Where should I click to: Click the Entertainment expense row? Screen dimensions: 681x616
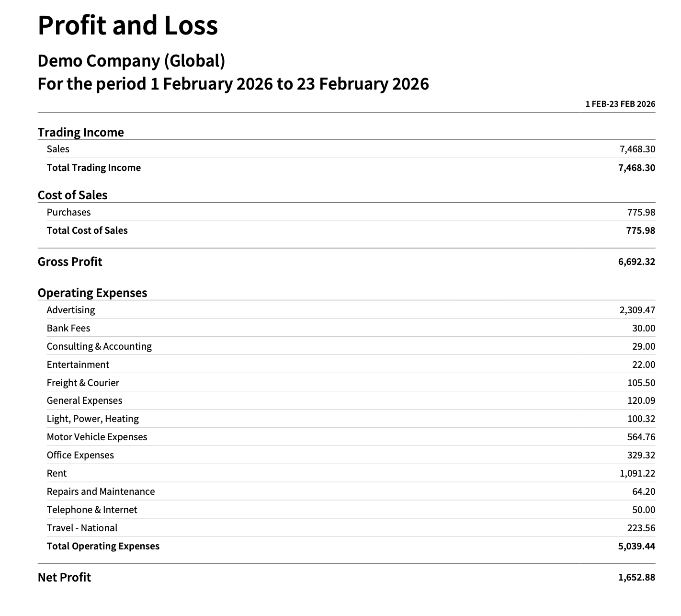[x=346, y=365]
